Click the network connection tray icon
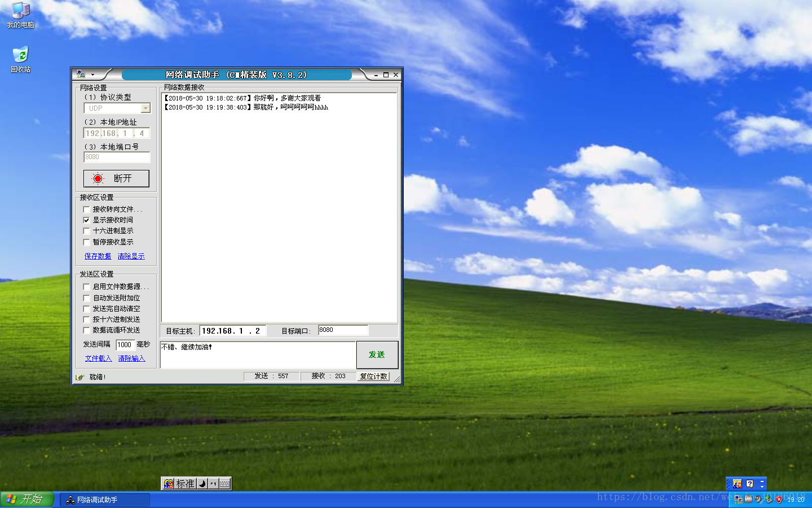Screen dimensions: 812x508 click(738, 500)
